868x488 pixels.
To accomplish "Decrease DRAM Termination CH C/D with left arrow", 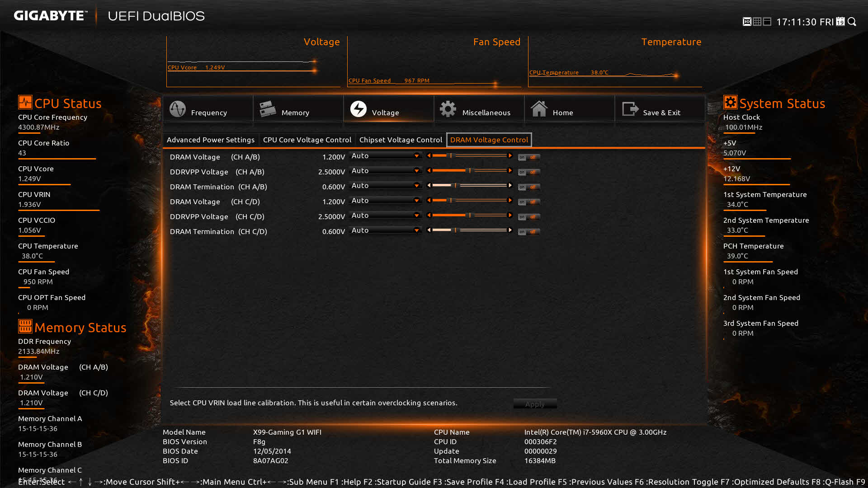I will coord(429,230).
